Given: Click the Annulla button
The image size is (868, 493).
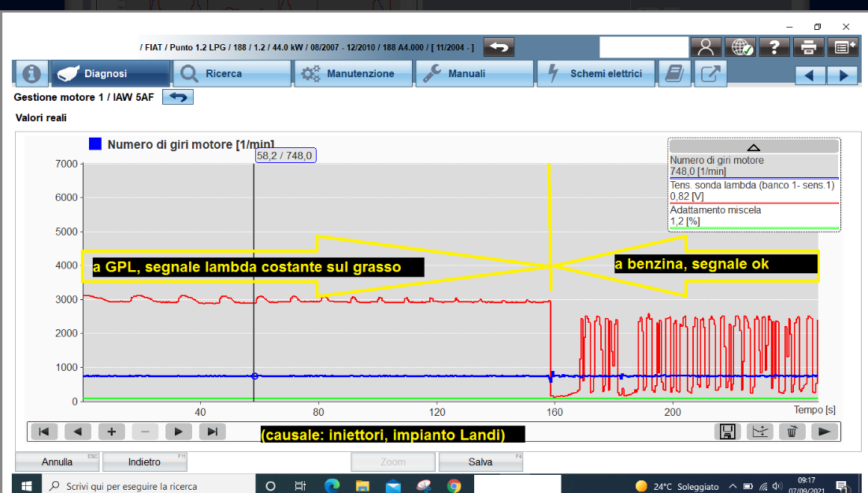Looking at the screenshot, I should (57, 462).
